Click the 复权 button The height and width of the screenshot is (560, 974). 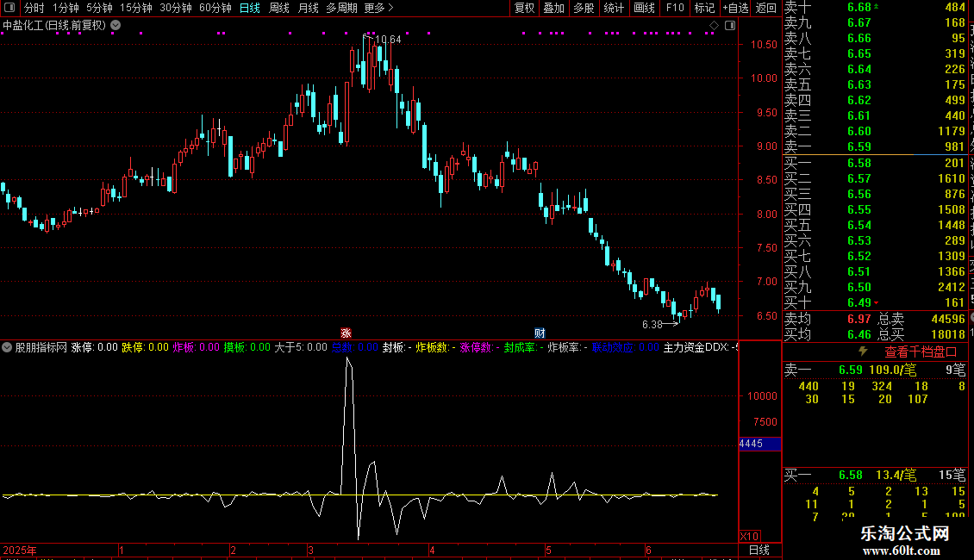pos(524,8)
